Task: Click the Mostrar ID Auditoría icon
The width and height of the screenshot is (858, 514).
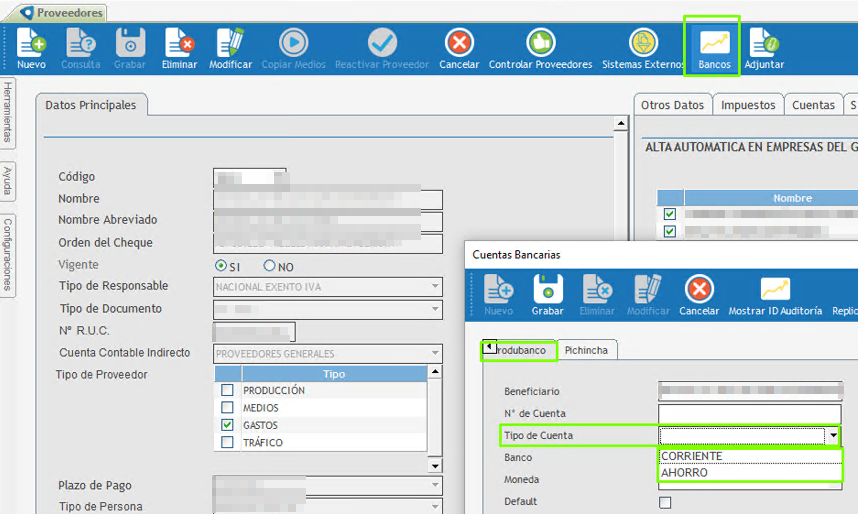Action: (775, 289)
